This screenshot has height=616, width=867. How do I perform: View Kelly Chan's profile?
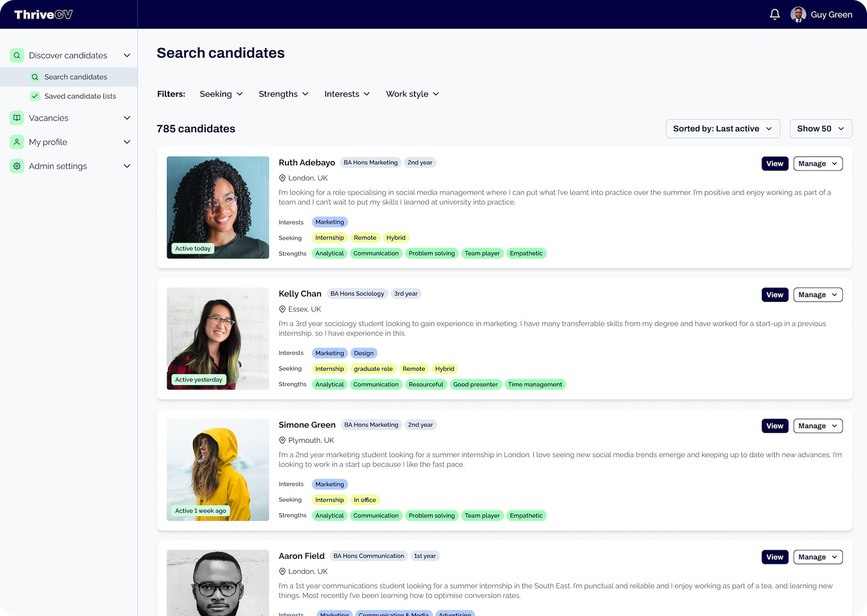tap(775, 295)
